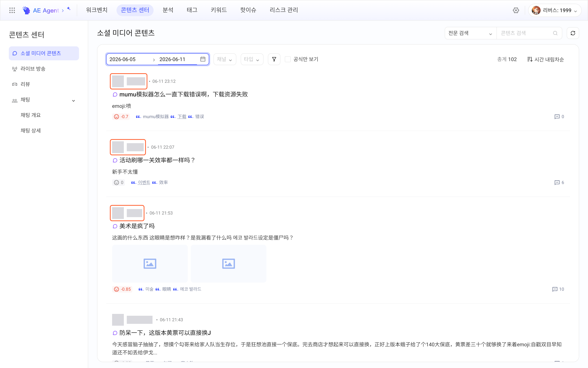Click the sparkle icon beside AE Agent

pyautogui.click(x=69, y=9)
